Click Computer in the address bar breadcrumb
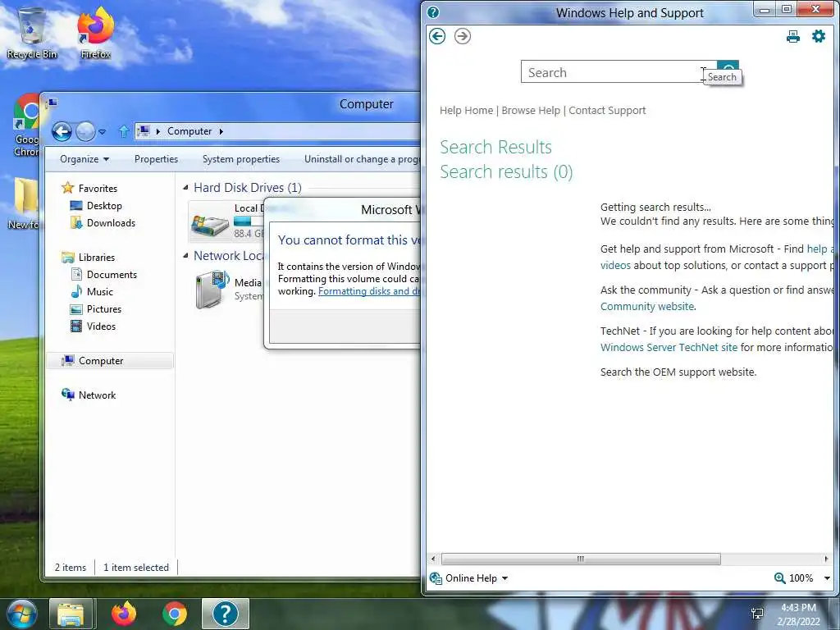This screenshot has height=630, width=840. tap(189, 131)
